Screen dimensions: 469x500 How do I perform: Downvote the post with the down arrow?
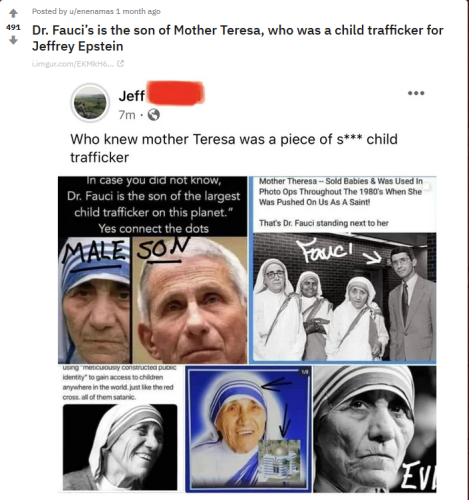pos(13,40)
